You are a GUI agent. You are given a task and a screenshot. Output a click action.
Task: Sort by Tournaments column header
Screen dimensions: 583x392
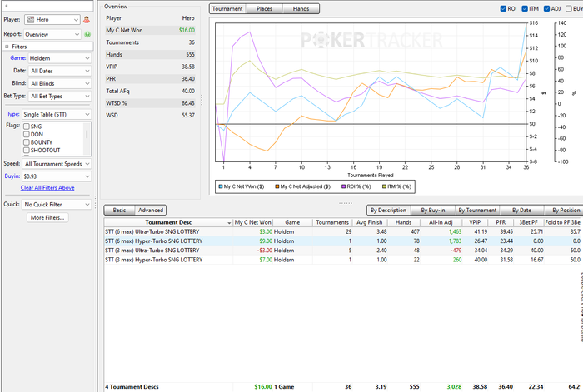[332, 222]
